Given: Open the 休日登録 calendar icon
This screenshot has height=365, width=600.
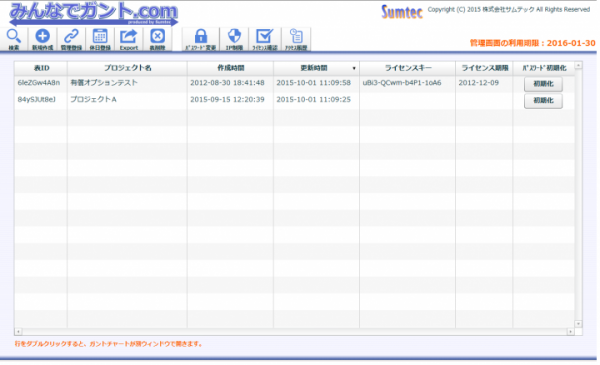Looking at the screenshot, I should pos(100,39).
